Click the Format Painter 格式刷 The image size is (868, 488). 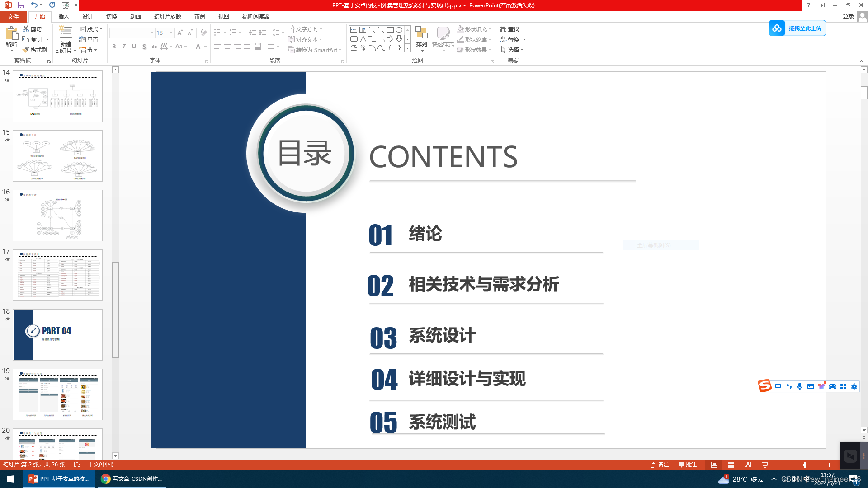35,50
